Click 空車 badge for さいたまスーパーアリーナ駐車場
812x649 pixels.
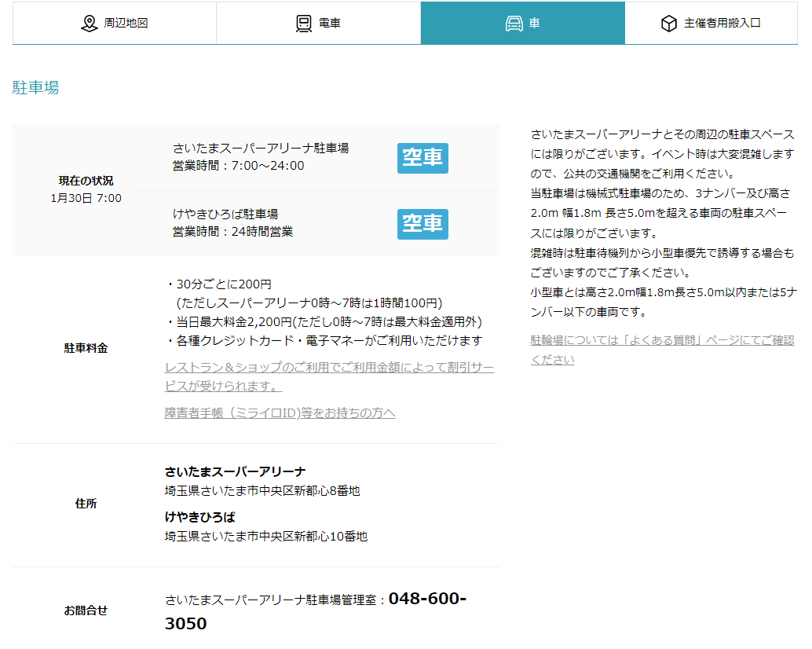tap(422, 158)
